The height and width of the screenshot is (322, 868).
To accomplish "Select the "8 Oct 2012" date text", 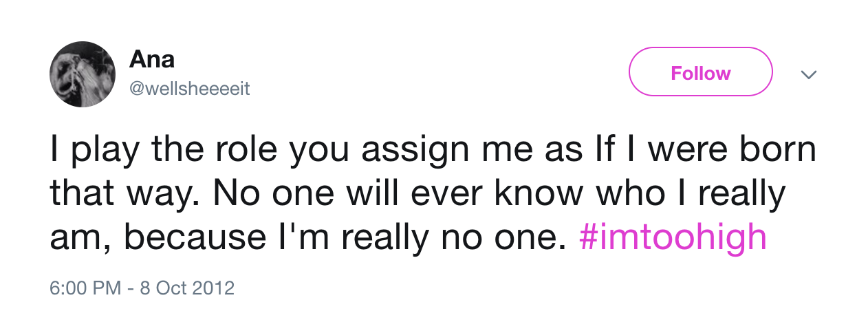I will pyautogui.click(x=187, y=287).
